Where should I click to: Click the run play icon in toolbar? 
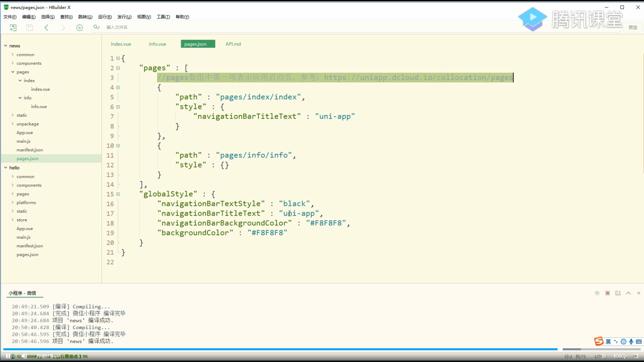[79, 27]
